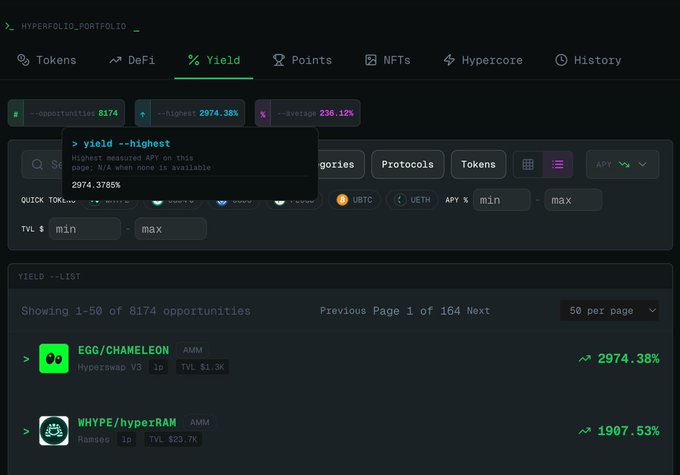Screen dimensions: 680x475
Task: Open the EGG/CHAMELEON pool name
Action: click(x=124, y=350)
